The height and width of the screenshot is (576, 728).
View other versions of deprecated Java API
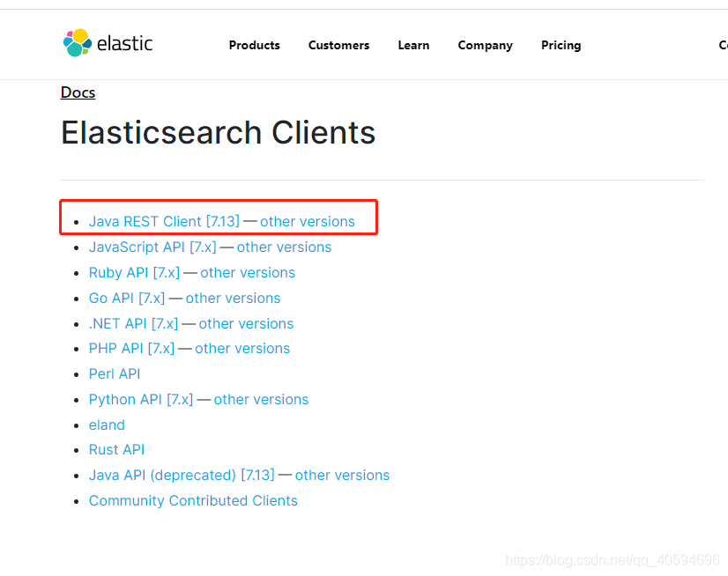coord(342,475)
